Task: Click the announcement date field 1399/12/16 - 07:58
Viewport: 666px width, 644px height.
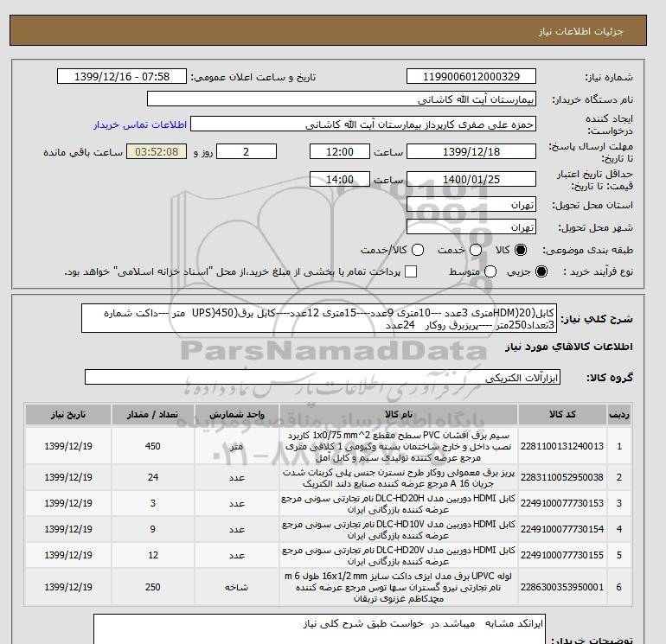Action: (121, 76)
